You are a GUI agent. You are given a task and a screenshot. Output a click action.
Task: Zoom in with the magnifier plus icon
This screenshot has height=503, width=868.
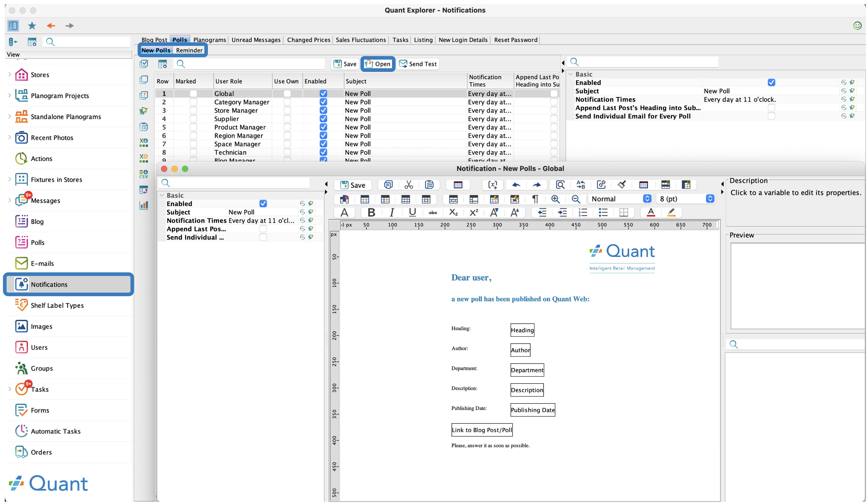(x=555, y=199)
